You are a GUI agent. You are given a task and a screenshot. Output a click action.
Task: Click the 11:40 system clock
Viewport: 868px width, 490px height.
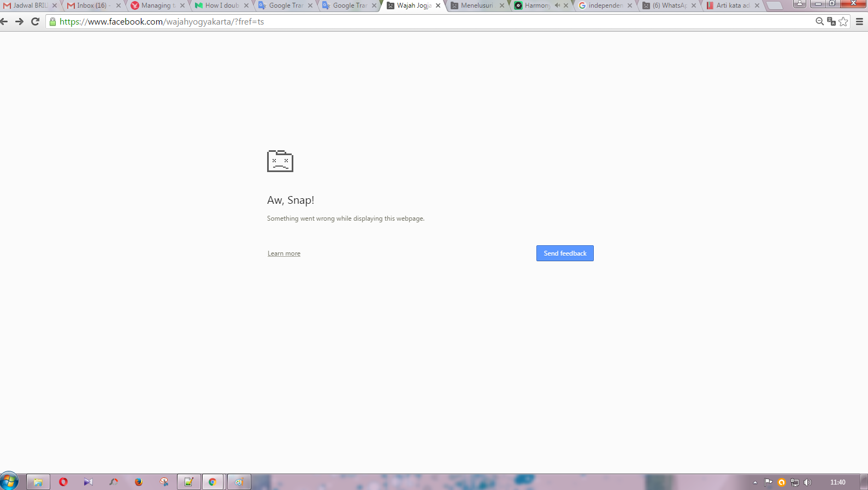pos(838,482)
